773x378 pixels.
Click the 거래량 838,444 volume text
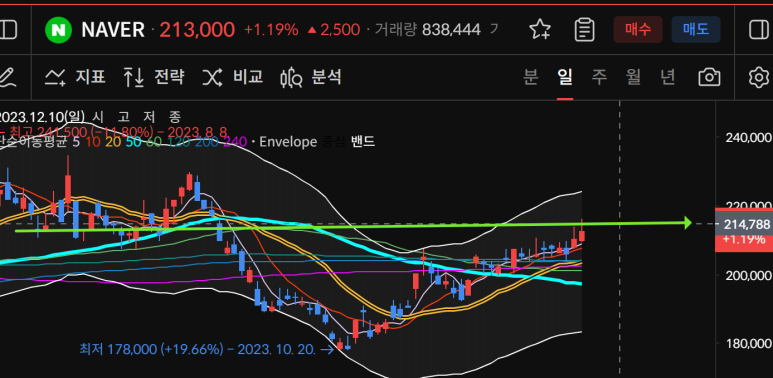[x=427, y=30]
